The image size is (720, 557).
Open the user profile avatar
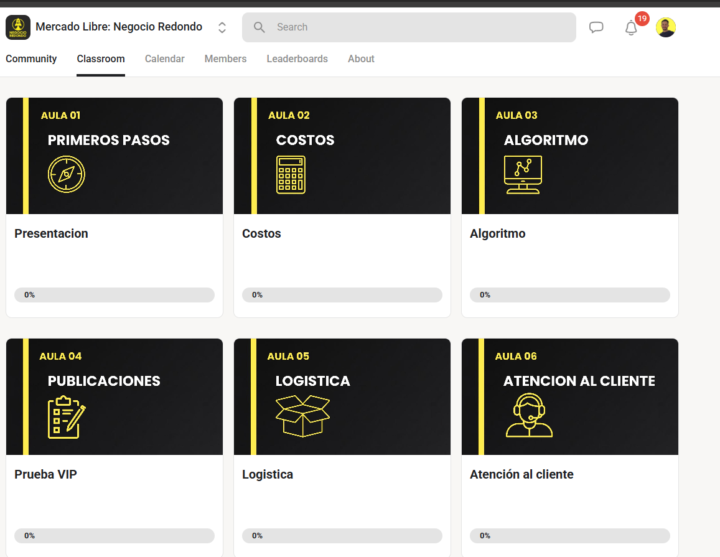pyautogui.click(x=666, y=28)
